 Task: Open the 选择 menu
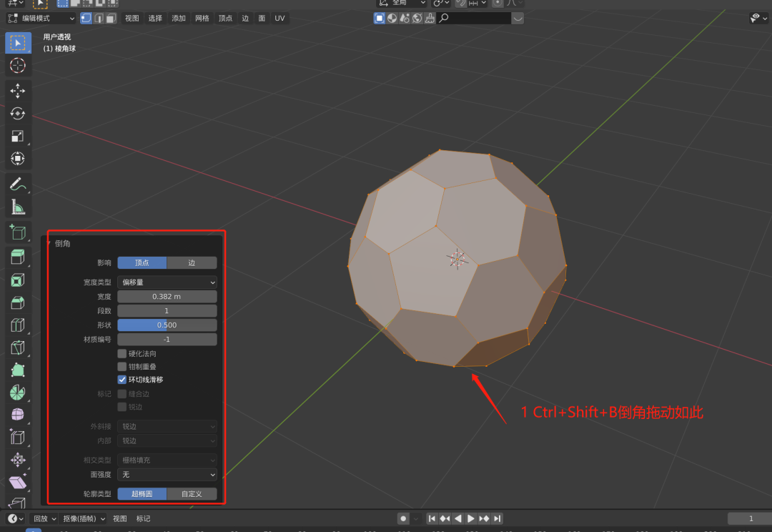pos(155,18)
